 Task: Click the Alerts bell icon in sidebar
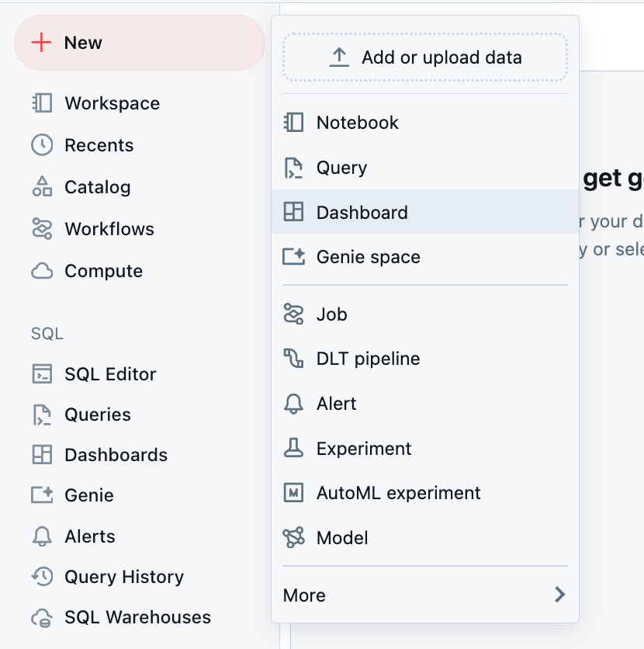(x=41, y=536)
